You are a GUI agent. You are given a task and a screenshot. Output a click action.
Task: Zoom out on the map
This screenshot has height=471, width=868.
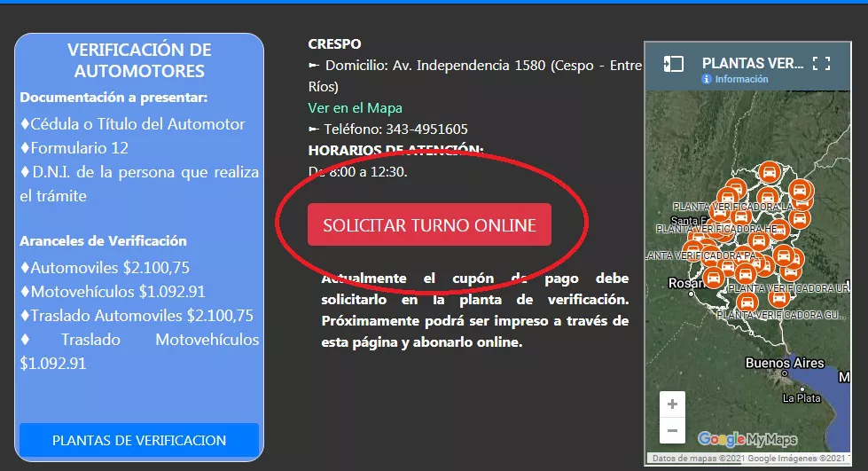[672, 431]
